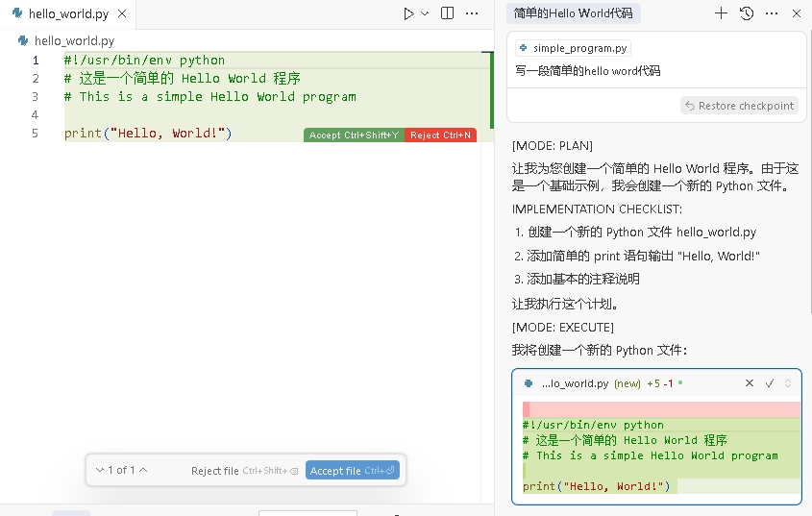
Task: Click the Python file icon in tab
Action: click(x=17, y=12)
